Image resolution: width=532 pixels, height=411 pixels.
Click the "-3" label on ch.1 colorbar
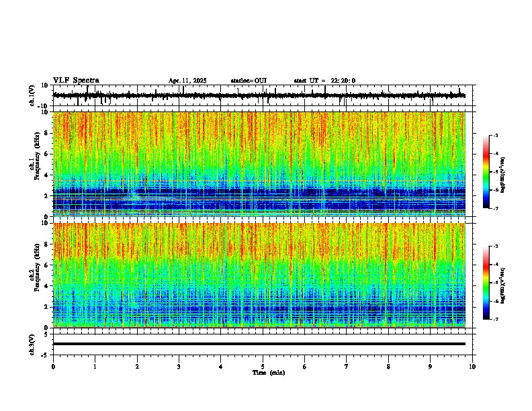pyautogui.click(x=496, y=136)
